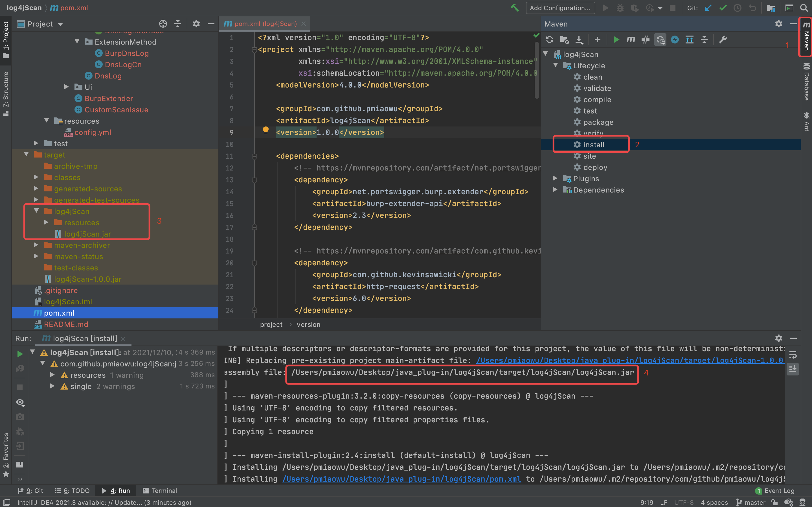
Task: Open the Git tool window tab
Action: click(30, 491)
